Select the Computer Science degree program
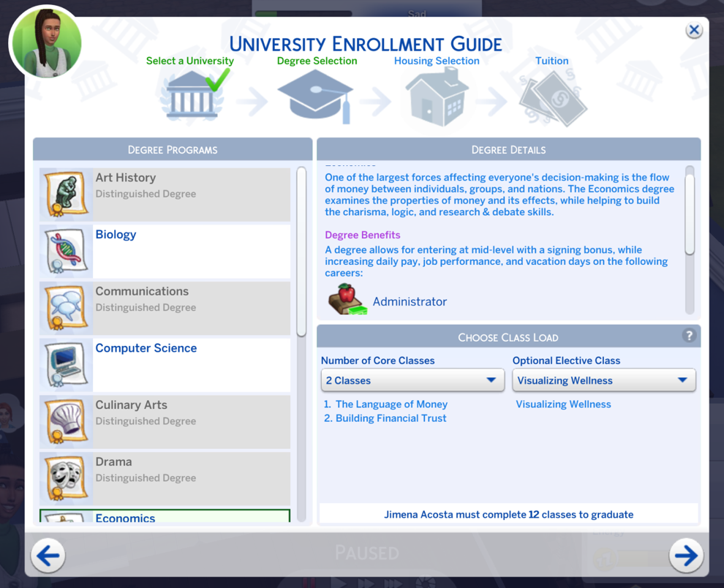Image resolution: width=724 pixels, height=588 pixels. pyautogui.click(x=165, y=365)
